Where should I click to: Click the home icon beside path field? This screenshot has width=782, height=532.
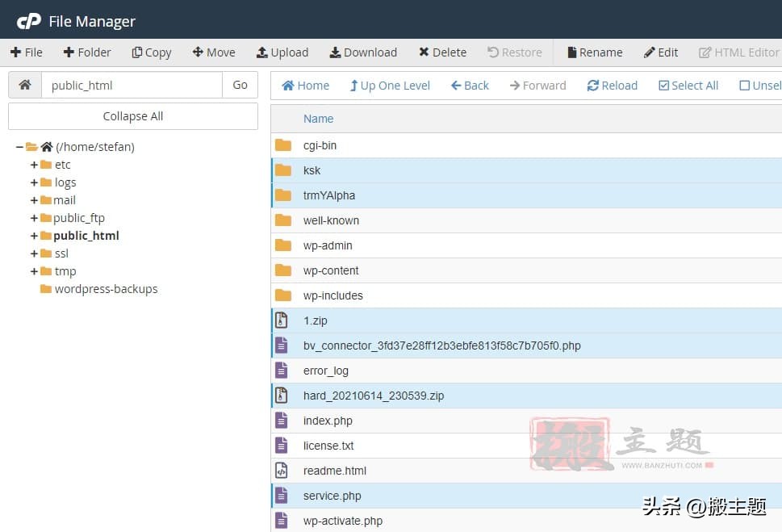coord(25,85)
